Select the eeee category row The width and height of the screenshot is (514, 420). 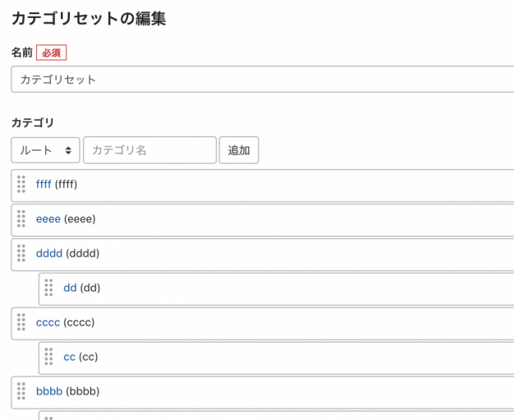tap(287, 219)
